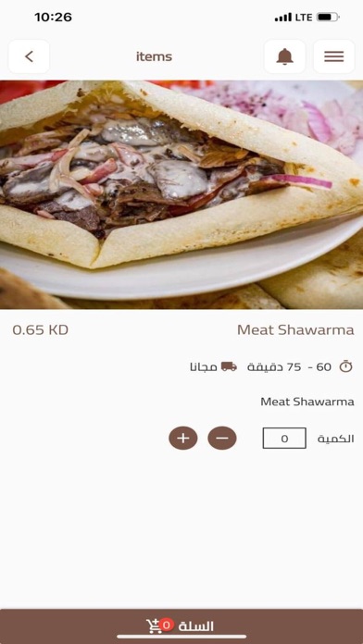Open the hamburger menu

(x=333, y=56)
